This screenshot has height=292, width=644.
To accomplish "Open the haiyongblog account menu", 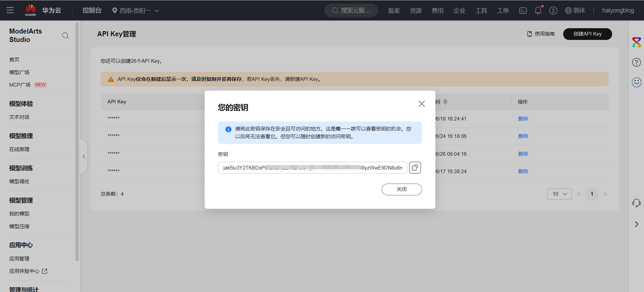I will [x=618, y=11].
